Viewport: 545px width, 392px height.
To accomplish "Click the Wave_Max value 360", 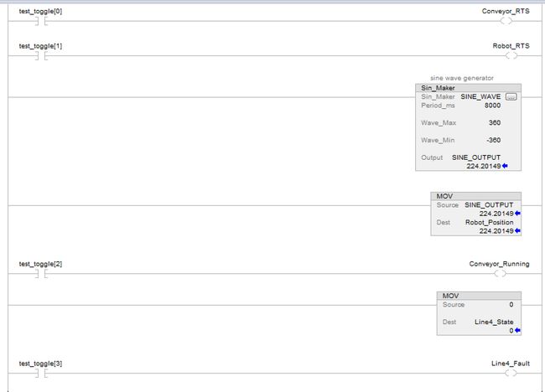I will 494,122.
